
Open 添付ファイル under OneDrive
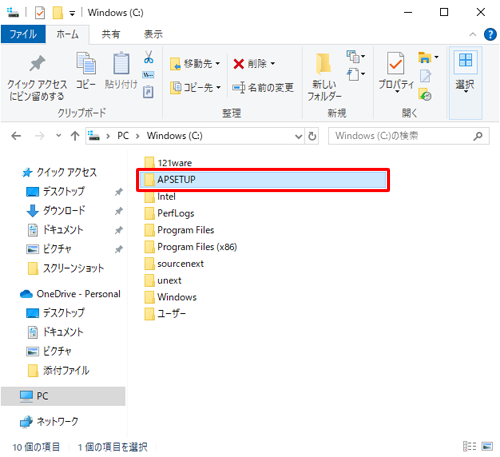pyautogui.click(x=59, y=370)
